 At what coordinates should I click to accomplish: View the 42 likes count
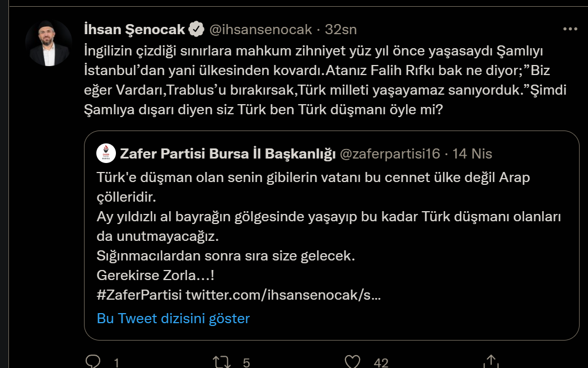point(381,362)
